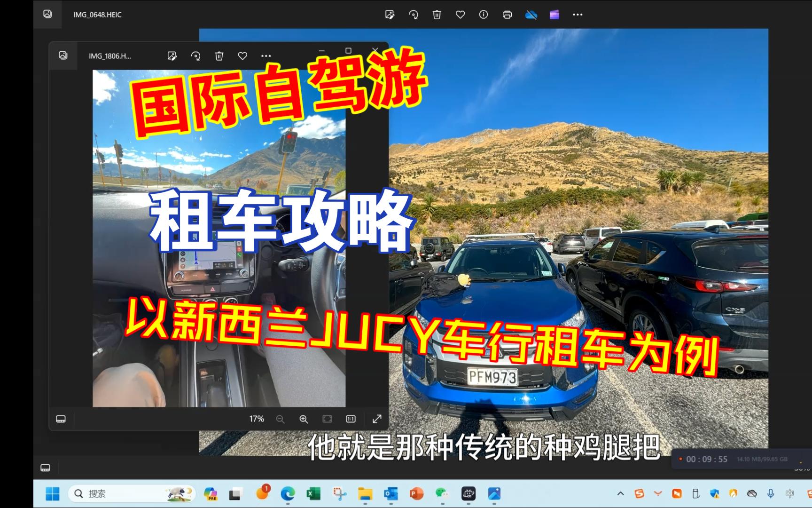Show hidden system tray icons
The height and width of the screenshot is (508, 812).
620,494
